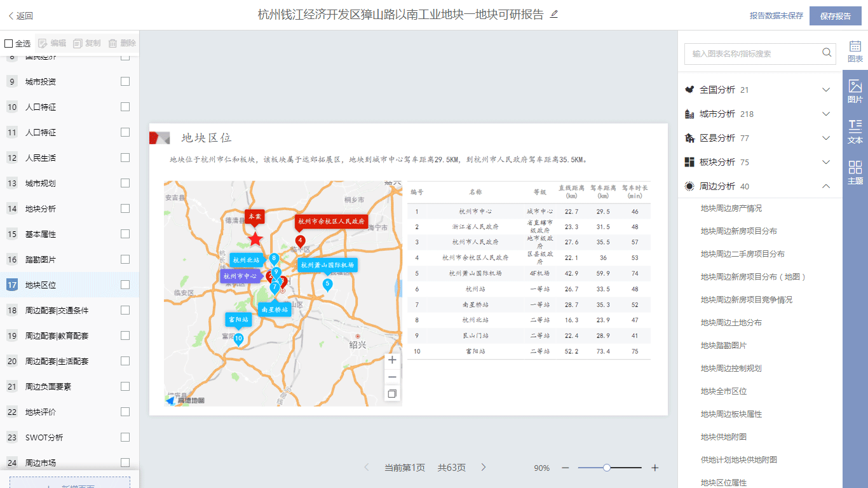Image resolution: width=868 pixels, height=488 pixels.
Task: Choose 地块周边土地分布 from chart list
Action: pyautogui.click(x=731, y=323)
